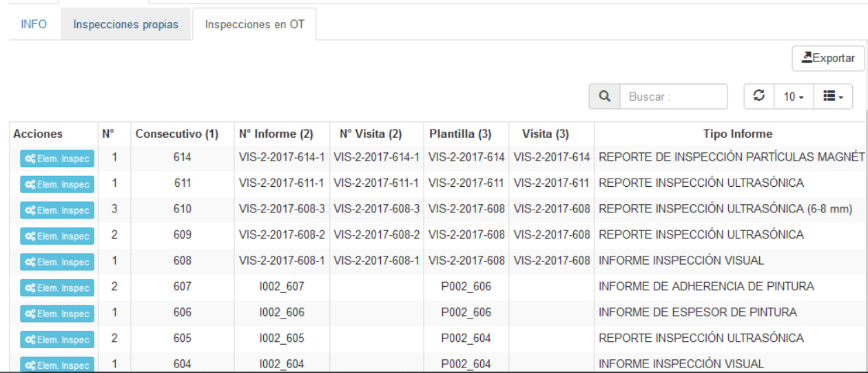This screenshot has width=868, height=373.
Task: Open Elem. Inspec for consecutivo 611
Action: click(x=57, y=184)
